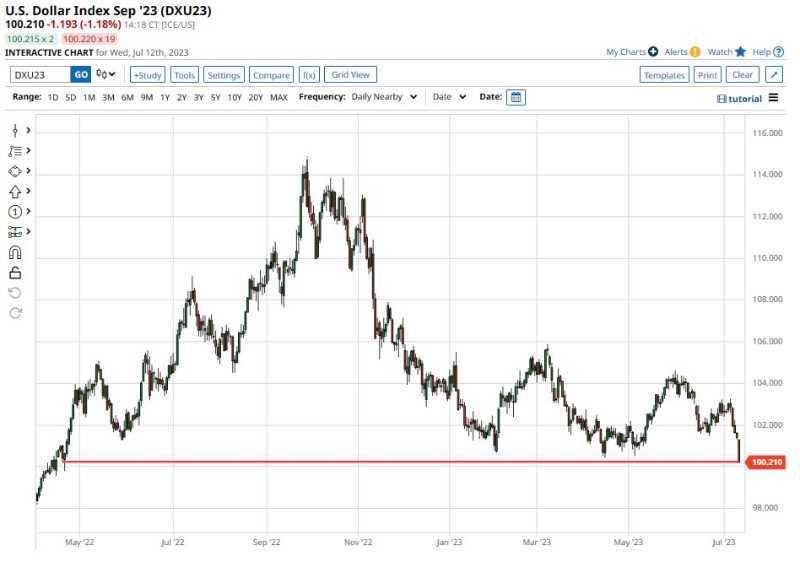Select the shapes drawing tool
Screen dimensions: 800x563
point(15,171)
